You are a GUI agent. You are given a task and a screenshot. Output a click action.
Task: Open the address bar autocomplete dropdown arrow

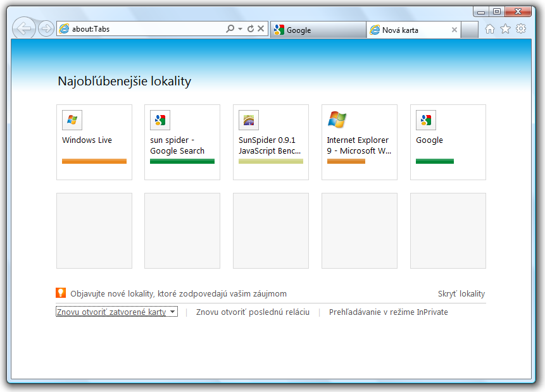click(240, 29)
